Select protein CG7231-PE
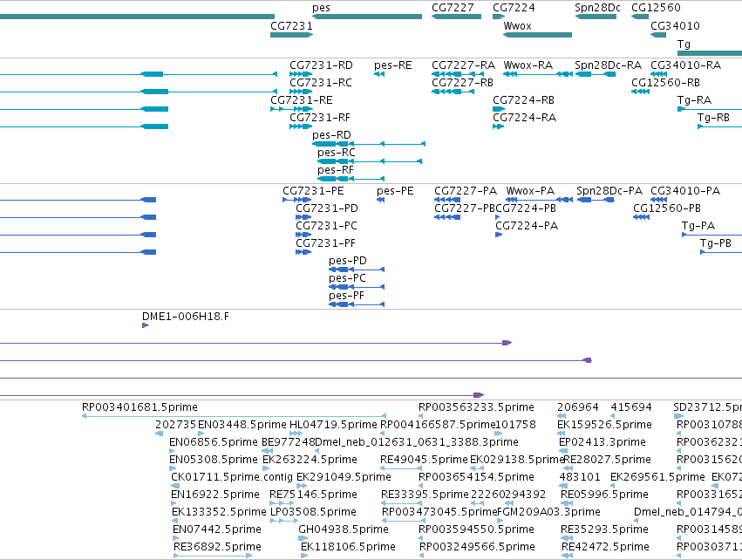 [x=297, y=200]
